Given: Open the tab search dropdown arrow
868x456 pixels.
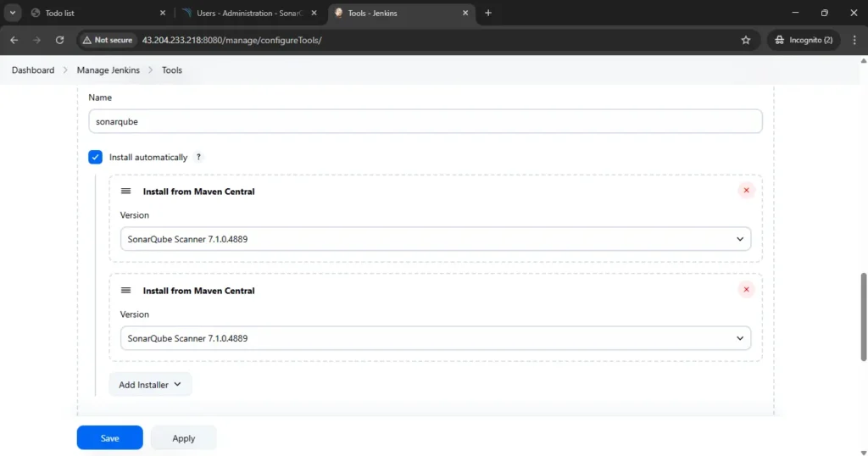Looking at the screenshot, I should tap(14, 13).
